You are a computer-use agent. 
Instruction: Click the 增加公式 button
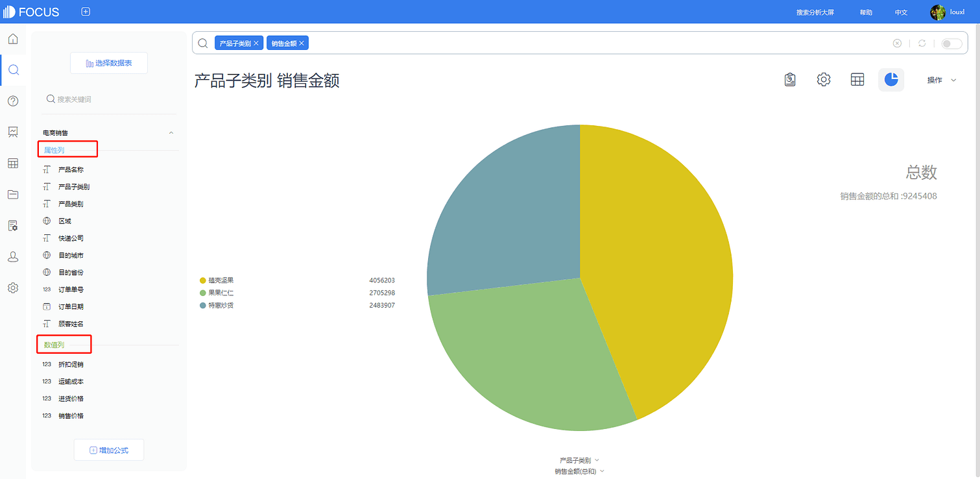tap(109, 450)
